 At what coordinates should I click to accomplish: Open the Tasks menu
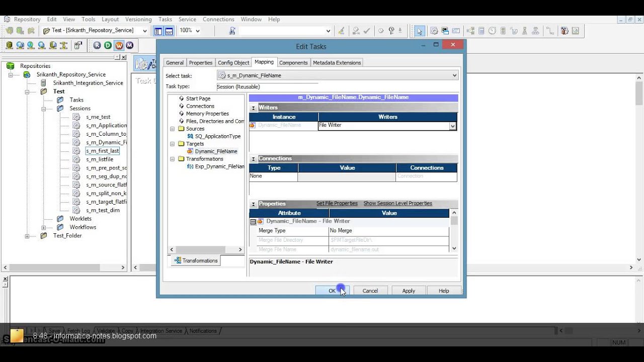pos(165,19)
